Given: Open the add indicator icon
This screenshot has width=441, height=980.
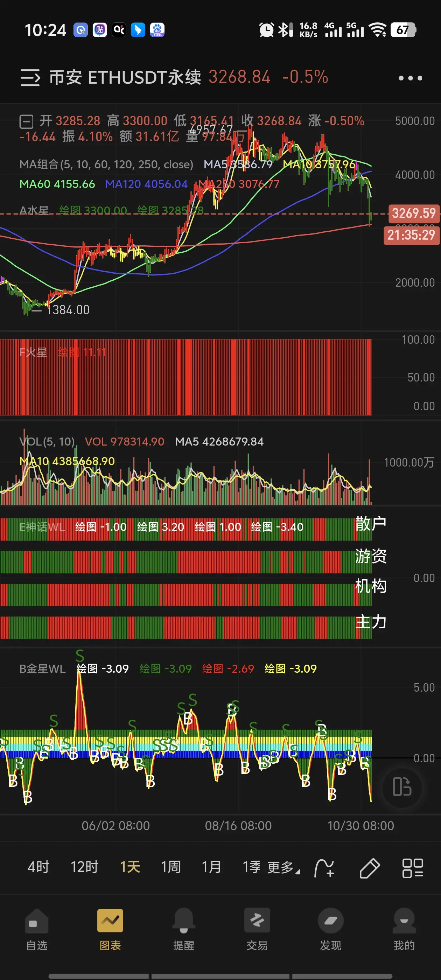Looking at the screenshot, I should [x=324, y=868].
